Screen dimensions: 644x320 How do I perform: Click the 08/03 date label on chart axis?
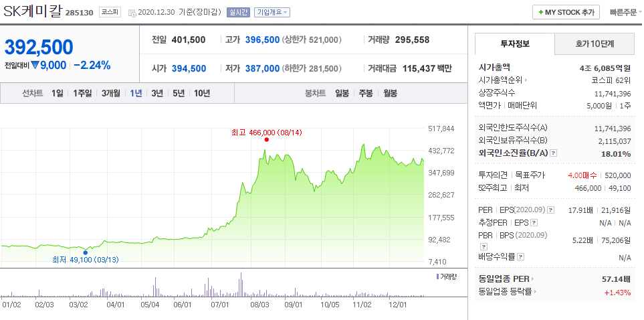tap(259, 305)
